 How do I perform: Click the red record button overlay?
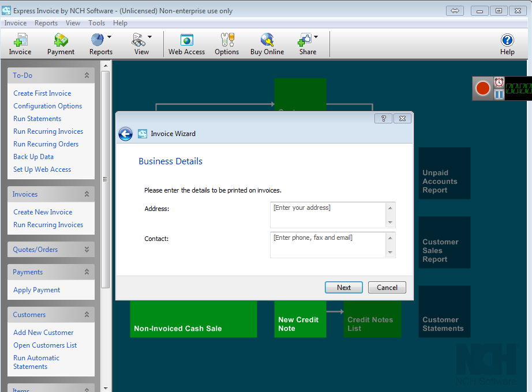pyautogui.click(x=482, y=89)
